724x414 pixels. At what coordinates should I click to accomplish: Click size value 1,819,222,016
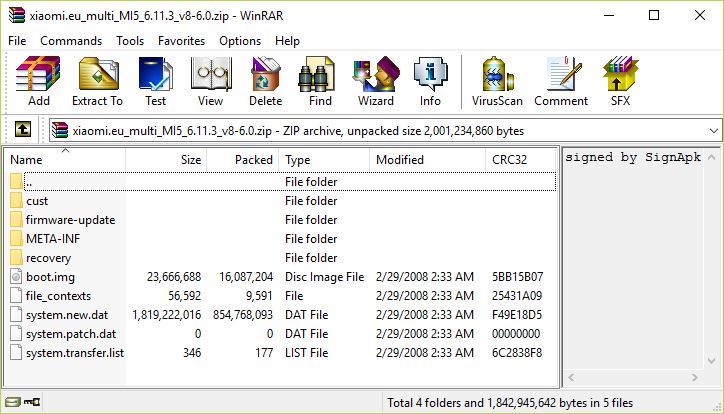[x=167, y=315]
